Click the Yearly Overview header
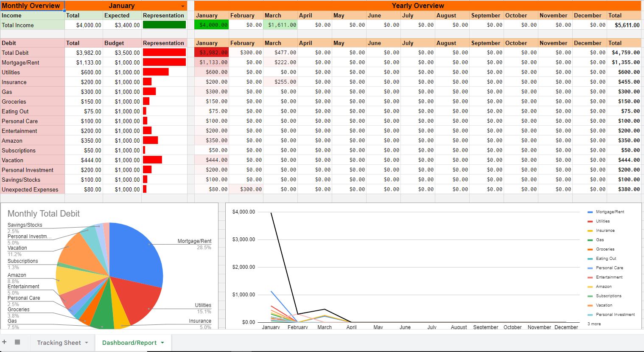Viewport: 644px width, 352px height. point(417,6)
